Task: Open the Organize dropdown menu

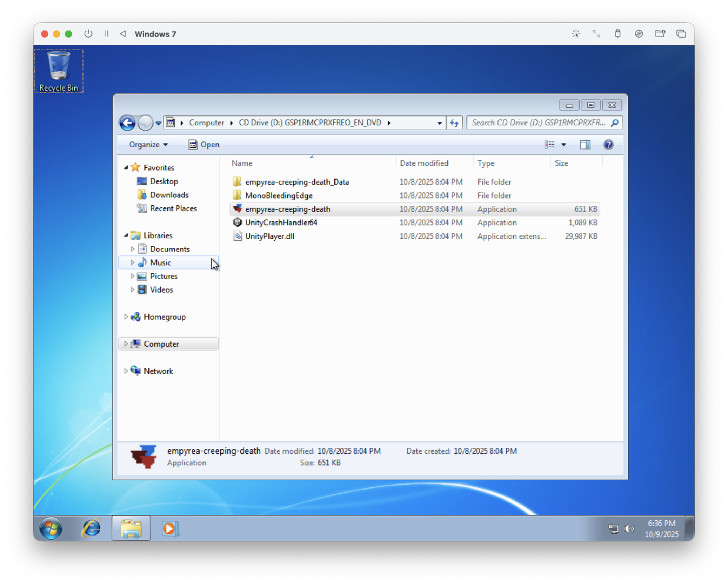Action: click(148, 145)
